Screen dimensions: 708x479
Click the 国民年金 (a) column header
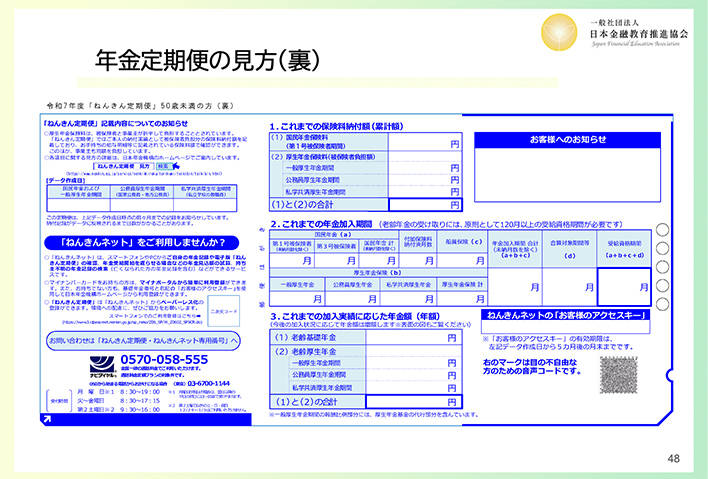pyautogui.click(x=334, y=234)
